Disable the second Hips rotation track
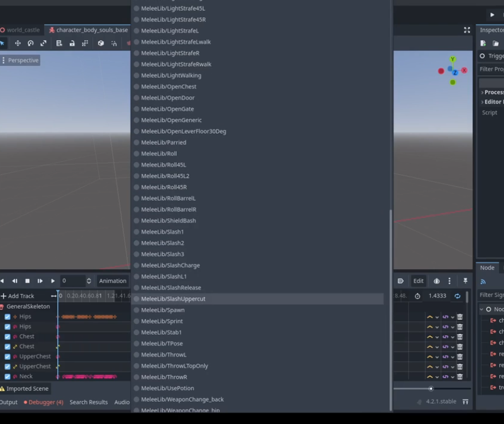Image resolution: width=504 pixels, height=424 pixels. coord(7,327)
